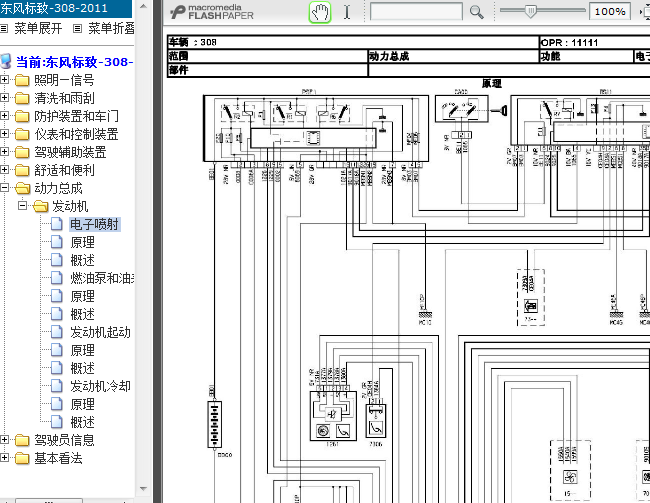Open 概述 page under 电子喷射
Image resolution: width=650 pixels, height=503 pixels.
[x=82, y=260]
